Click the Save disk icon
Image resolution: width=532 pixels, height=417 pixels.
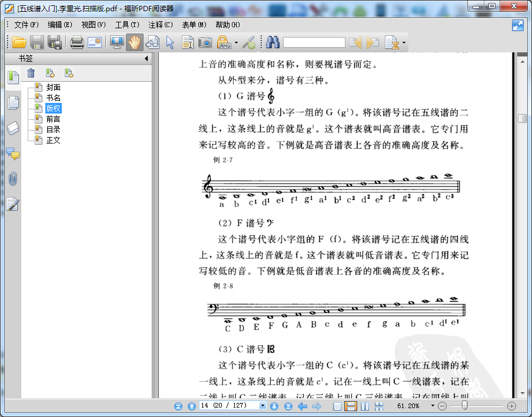(37, 42)
